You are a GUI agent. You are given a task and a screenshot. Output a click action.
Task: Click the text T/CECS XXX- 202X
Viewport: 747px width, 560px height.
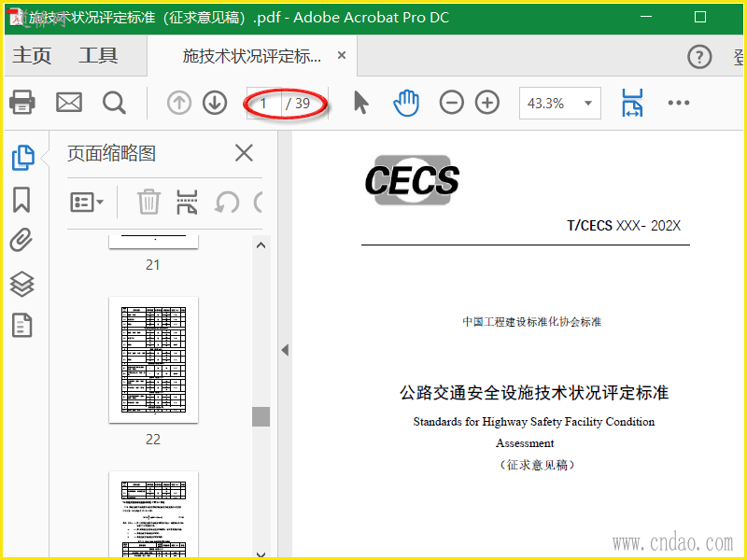click(624, 226)
